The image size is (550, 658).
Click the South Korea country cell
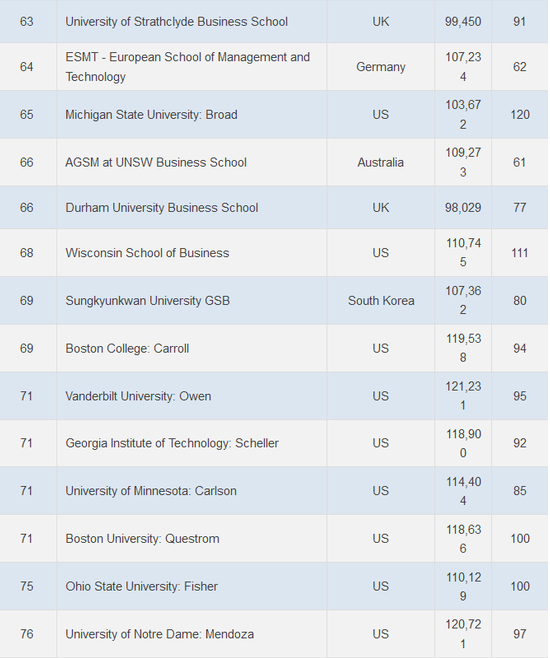(381, 301)
